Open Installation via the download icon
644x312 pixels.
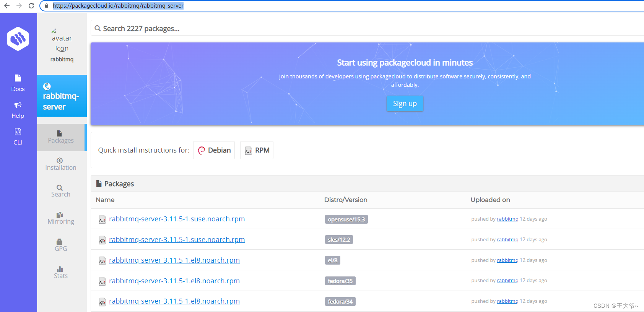click(60, 161)
